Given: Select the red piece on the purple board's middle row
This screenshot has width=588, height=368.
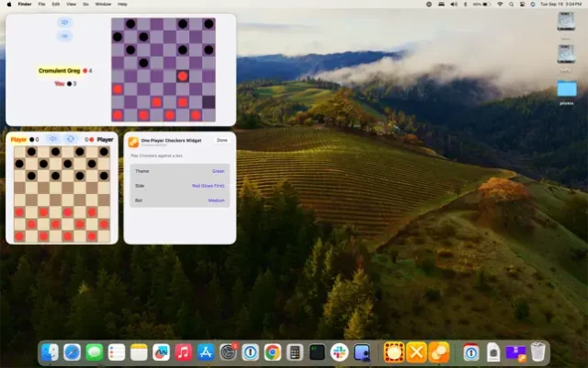Looking at the screenshot, I should pyautogui.click(x=183, y=76).
